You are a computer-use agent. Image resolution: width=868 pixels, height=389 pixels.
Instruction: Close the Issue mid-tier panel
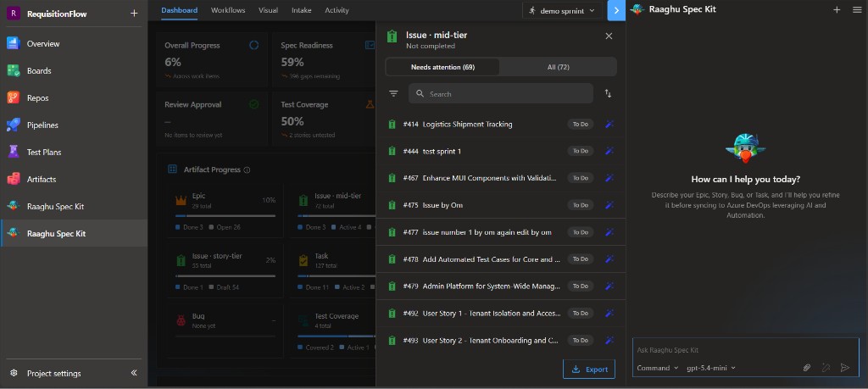click(x=609, y=36)
